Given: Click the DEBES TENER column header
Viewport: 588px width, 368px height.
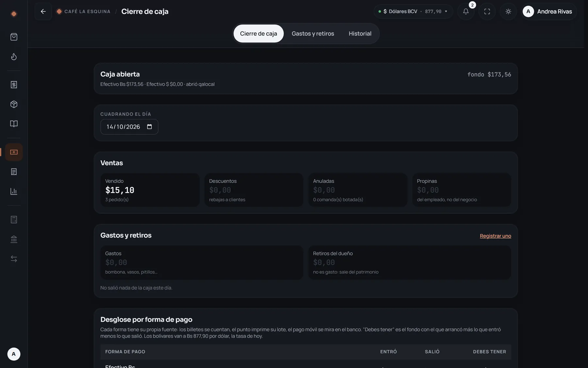Looking at the screenshot, I should click(489, 352).
